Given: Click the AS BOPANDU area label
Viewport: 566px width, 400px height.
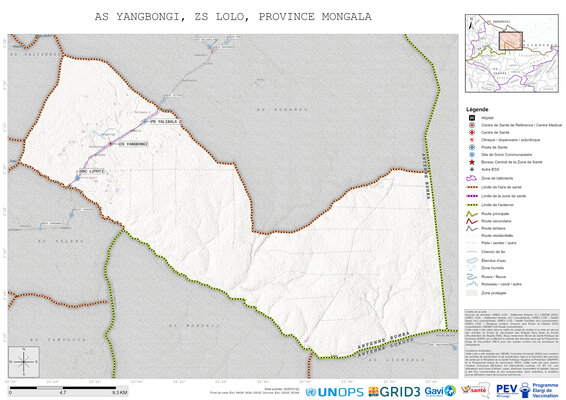Looking at the screenshot, I should [283, 109].
